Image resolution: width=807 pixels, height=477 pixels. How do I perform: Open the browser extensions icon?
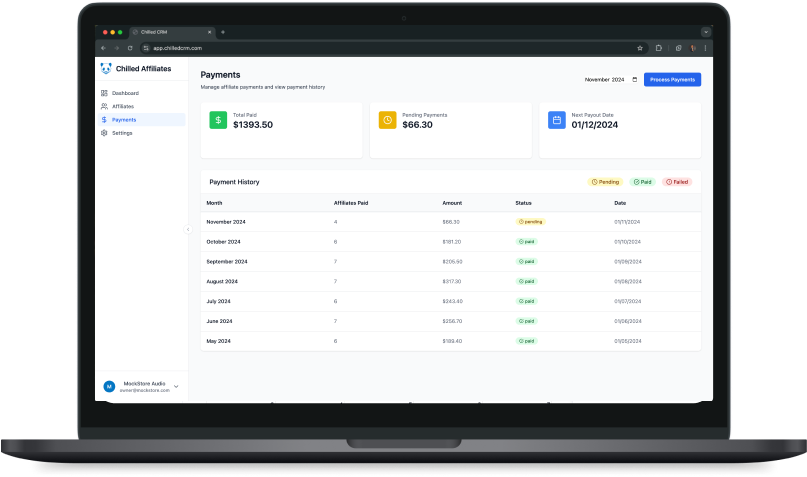coord(659,48)
